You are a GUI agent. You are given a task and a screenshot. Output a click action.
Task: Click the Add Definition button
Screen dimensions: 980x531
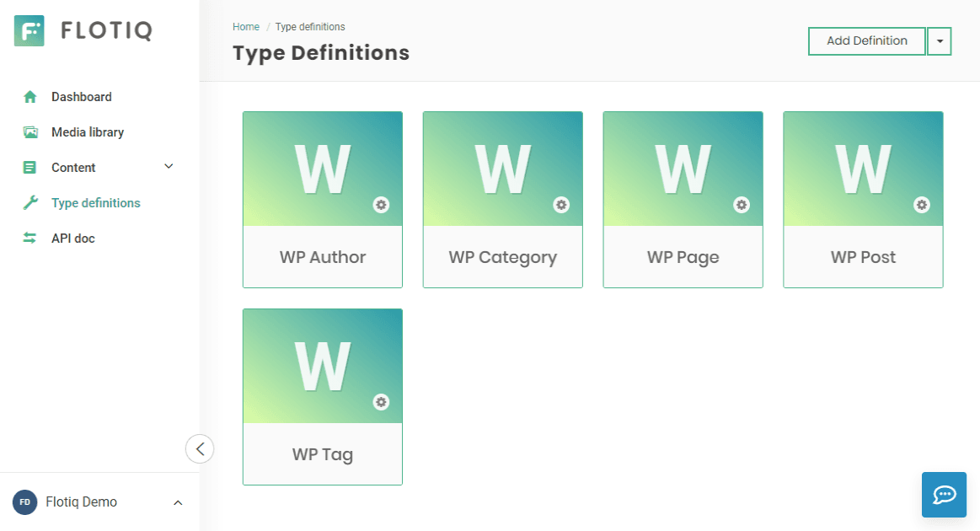867,41
